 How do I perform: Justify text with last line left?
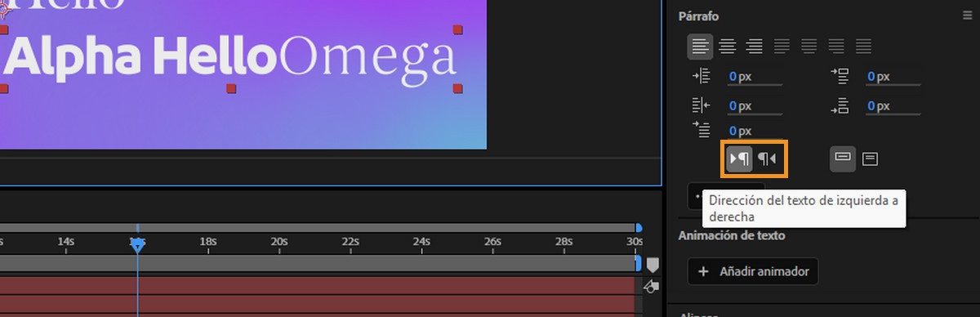782,47
